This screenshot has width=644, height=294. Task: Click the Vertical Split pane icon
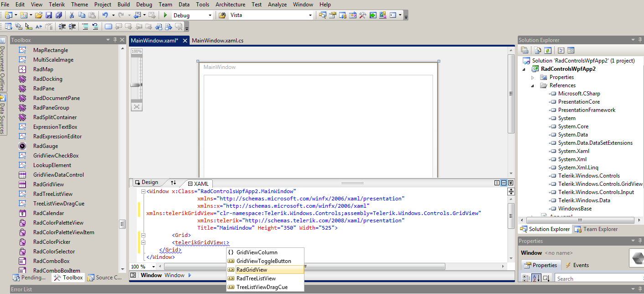497,183
